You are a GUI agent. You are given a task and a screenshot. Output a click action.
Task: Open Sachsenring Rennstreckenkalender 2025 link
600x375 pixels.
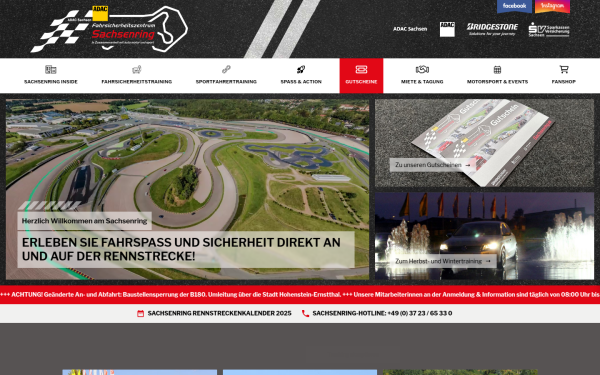point(219,313)
